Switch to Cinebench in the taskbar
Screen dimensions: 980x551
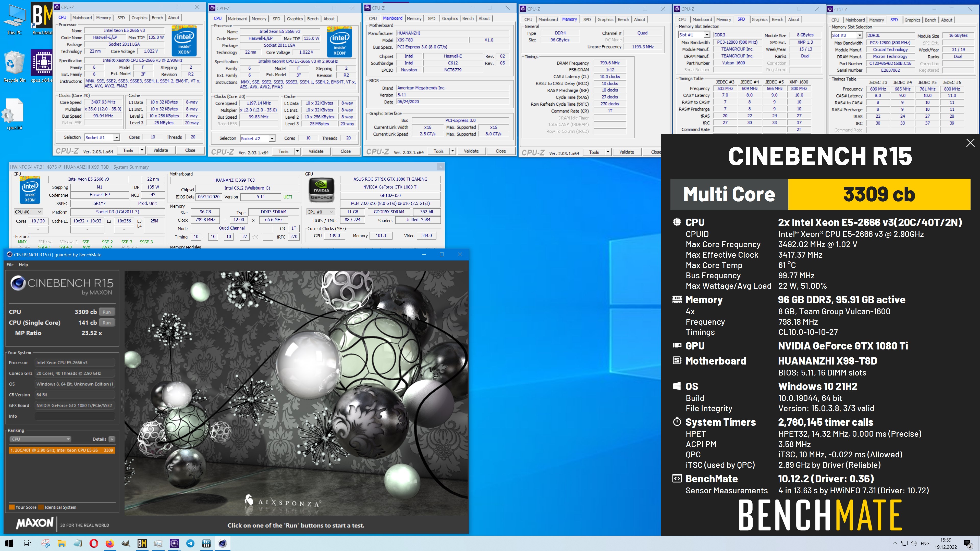(223, 543)
